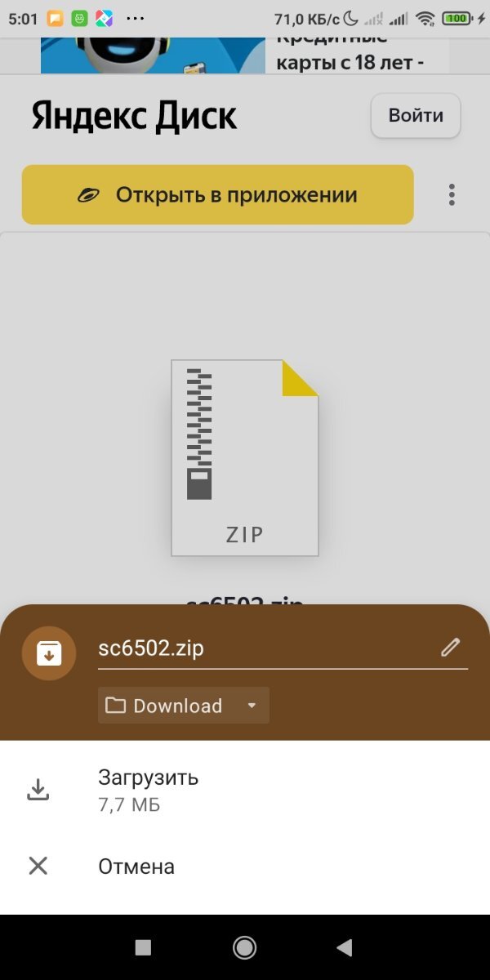Select Отмена to cancel download

(245, 866)
